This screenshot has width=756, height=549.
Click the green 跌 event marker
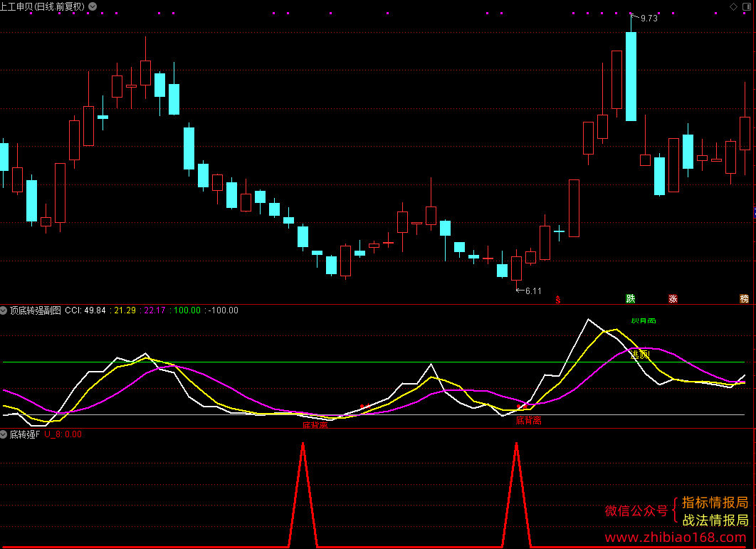click(630, 298)
